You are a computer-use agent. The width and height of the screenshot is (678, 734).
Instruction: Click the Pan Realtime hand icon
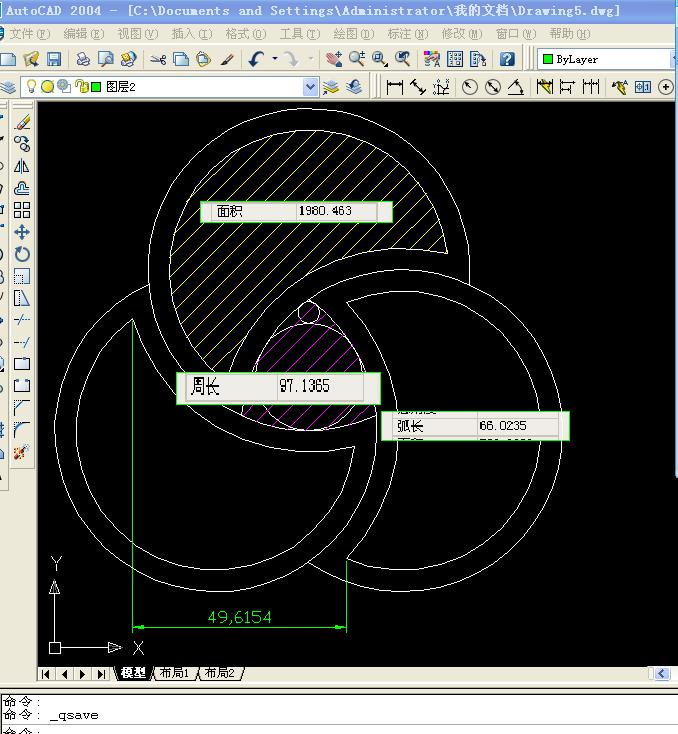pyautogui.click(x=334, y=59)
